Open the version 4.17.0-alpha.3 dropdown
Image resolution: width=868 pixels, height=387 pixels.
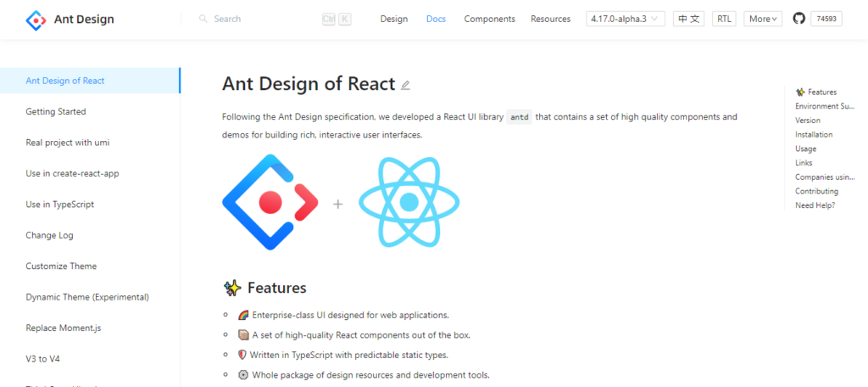point(626,19)
